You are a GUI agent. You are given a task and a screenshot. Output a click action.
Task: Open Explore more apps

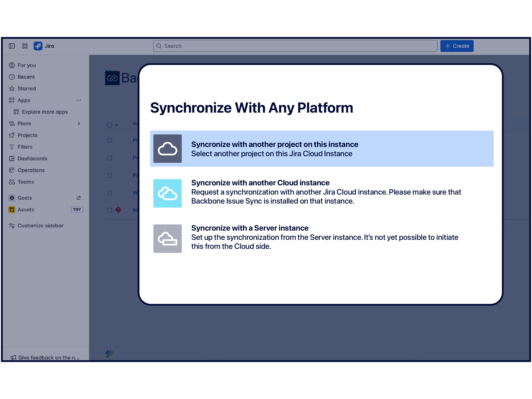45,112
